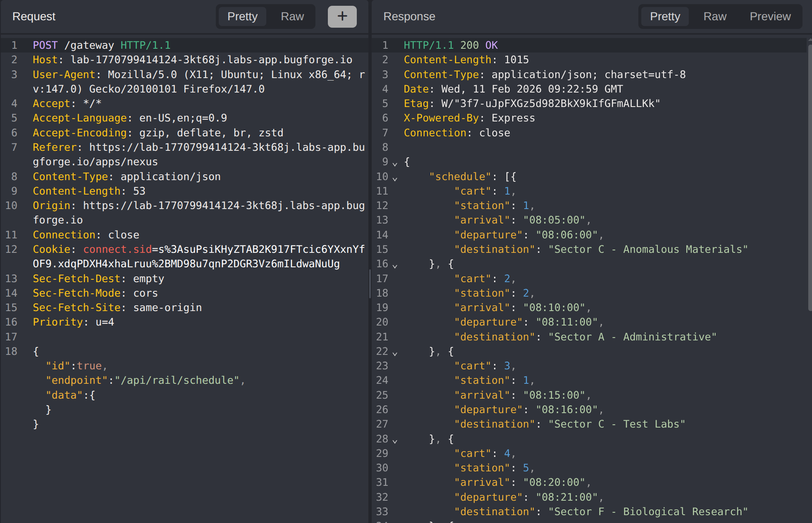Click the Response panel vertical scrollbar
The height and width of the screenshot is (523, 812).
pyautogui.click(x=810, y=178)
